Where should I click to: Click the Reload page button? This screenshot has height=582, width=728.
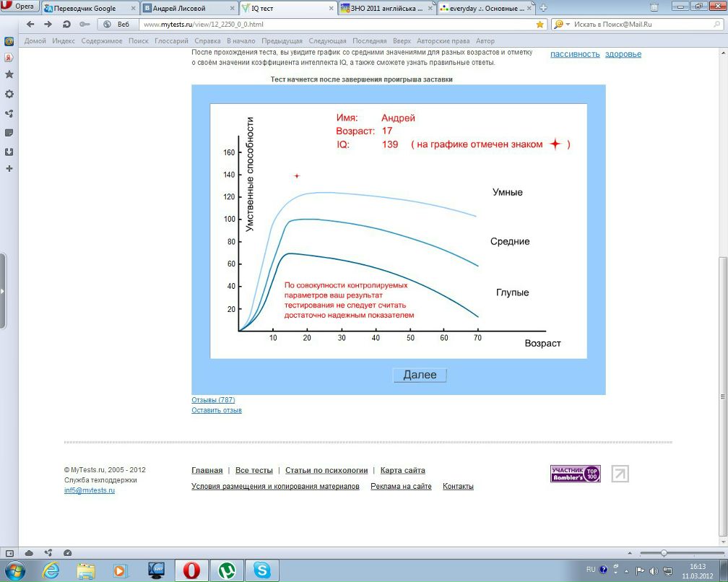pos(66,24)
